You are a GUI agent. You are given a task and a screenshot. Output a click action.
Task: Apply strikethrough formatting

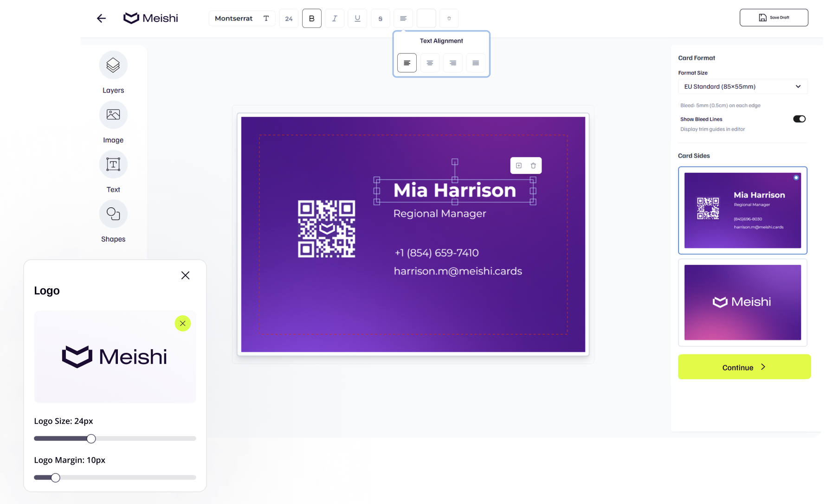[x=380, y=18]
